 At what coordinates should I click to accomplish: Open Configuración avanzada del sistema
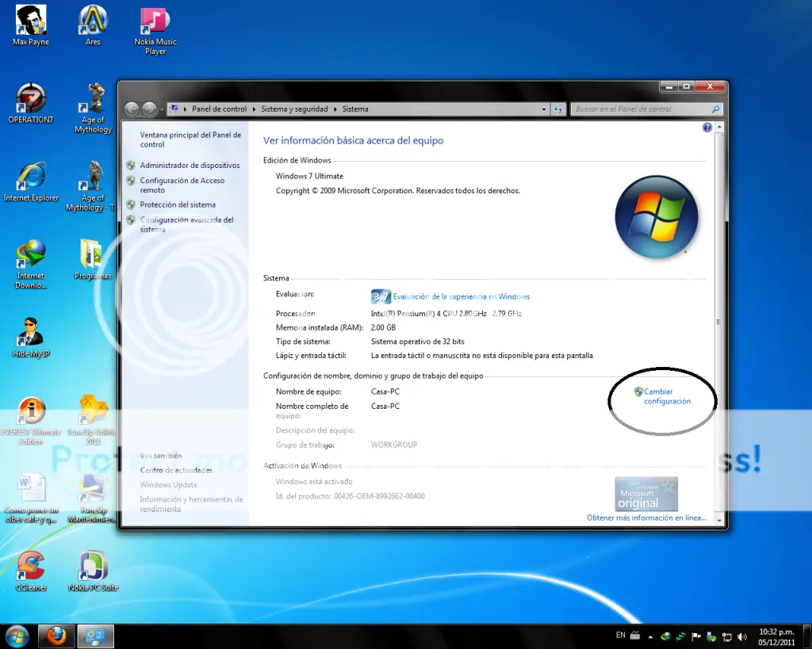pyautogui.click(x=186, y=224)
